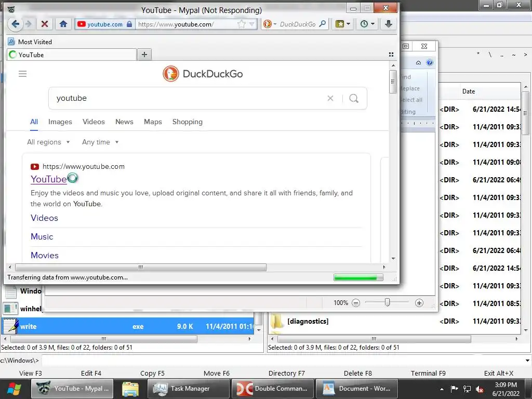This screenshot has width=532, height=399.
Task: Show all tabs grid icon
Action: (x=391, y=55)
